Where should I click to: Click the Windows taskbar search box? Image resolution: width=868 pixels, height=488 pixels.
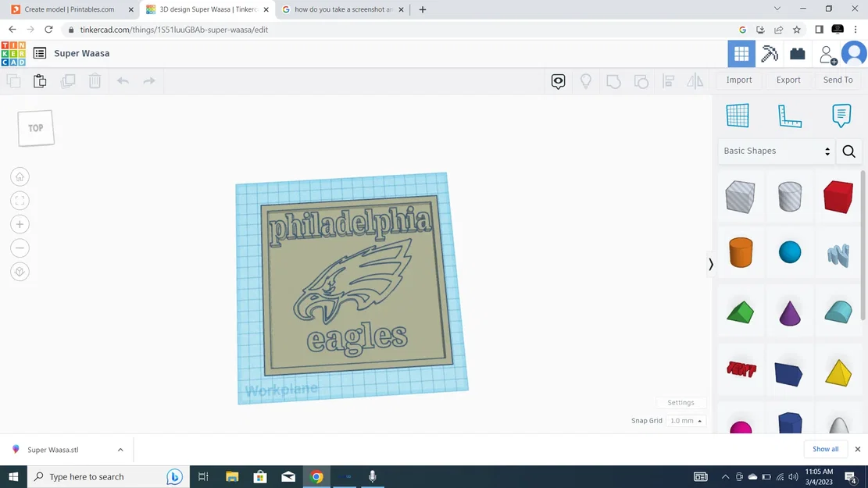(108, 476)
